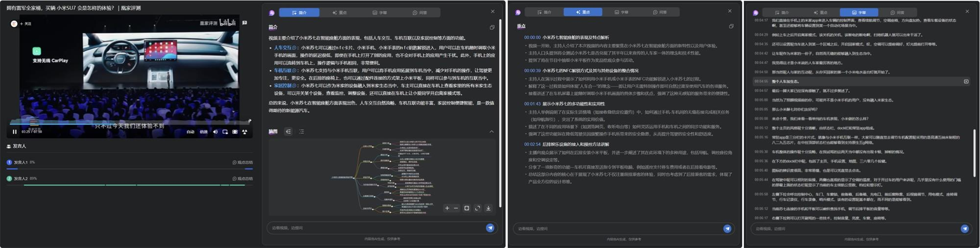Select 发言人2 numbered badge
980x248 pixels.
(9, 178)
